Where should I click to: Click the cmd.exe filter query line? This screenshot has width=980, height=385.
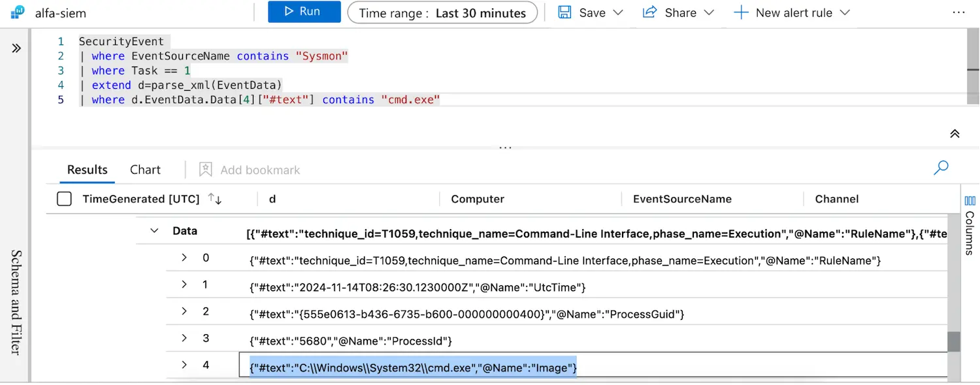pos(259,99)
